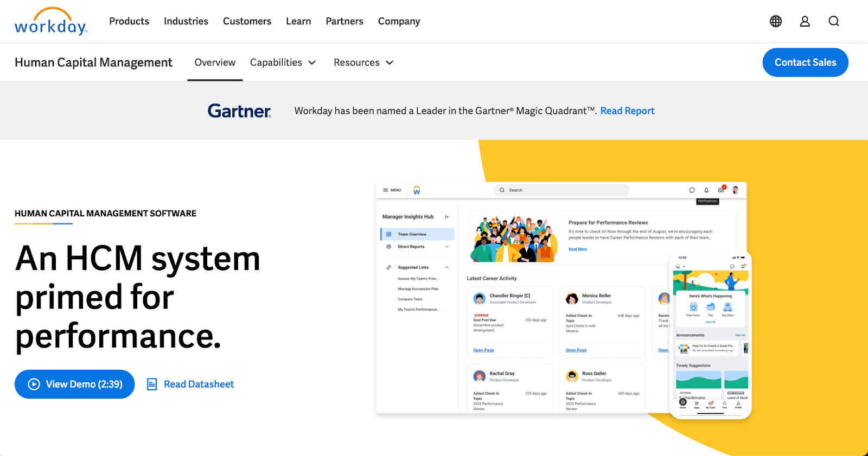Click the Workday W icon in preview header
The height and width of the screenshot is (456, 868).
417,190
